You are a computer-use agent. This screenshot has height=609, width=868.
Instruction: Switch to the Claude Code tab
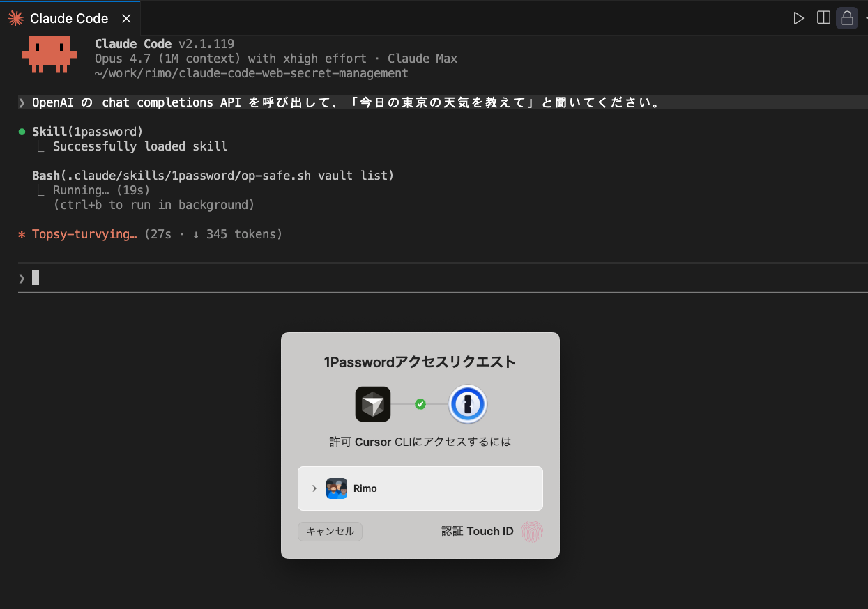pos(70,18)
